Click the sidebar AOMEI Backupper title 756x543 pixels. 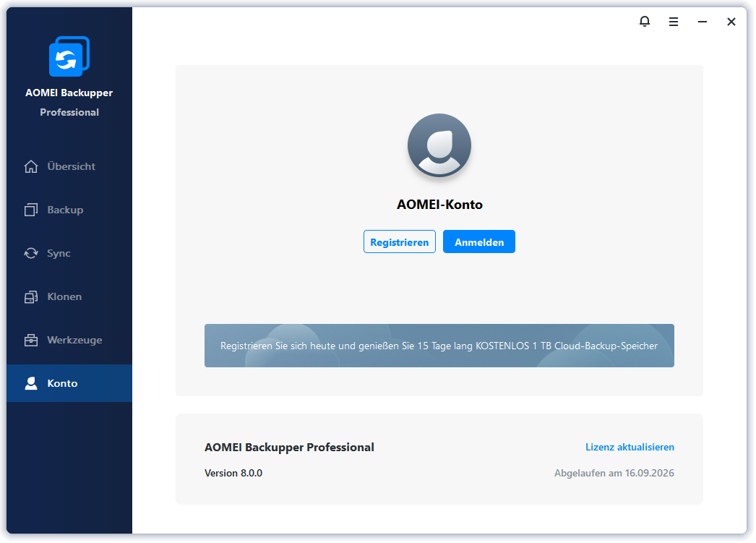[69, 93]
